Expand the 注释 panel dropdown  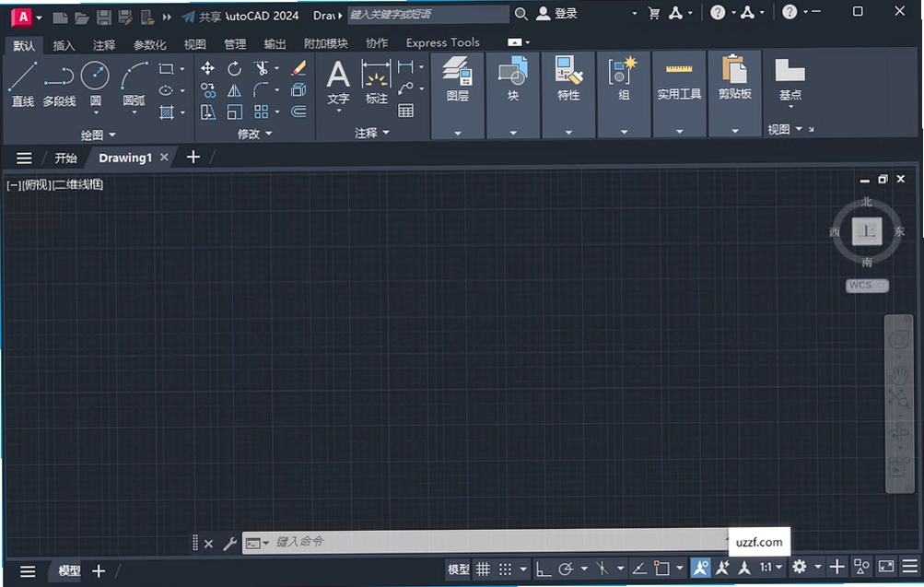[x=372, y=134]
